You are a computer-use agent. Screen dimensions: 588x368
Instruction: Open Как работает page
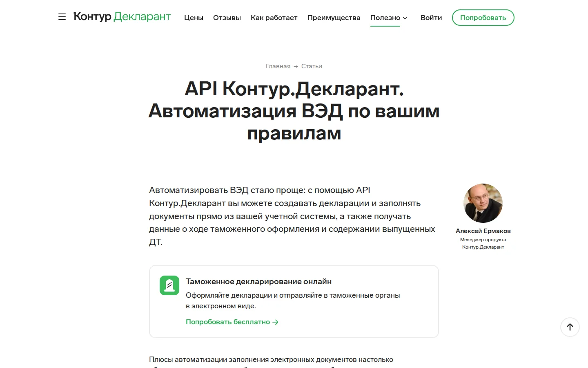[274, 18]
